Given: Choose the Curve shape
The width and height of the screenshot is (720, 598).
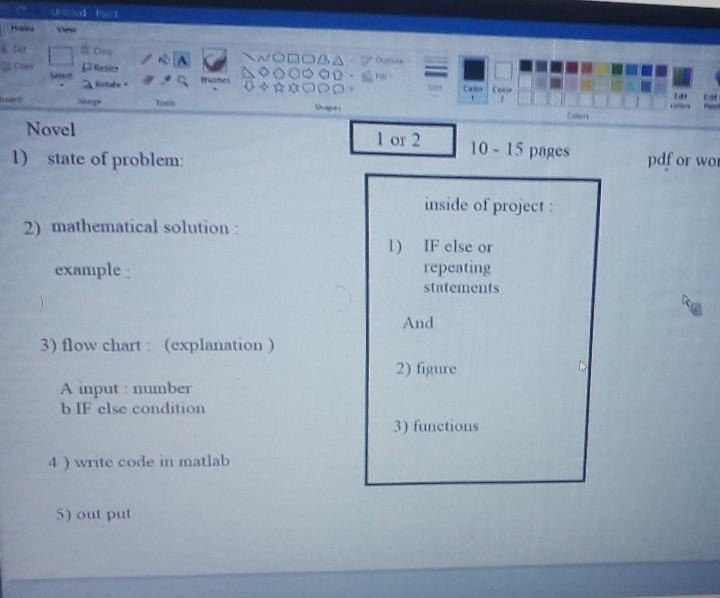Looking at the screenshot, I should click(264, 58).
